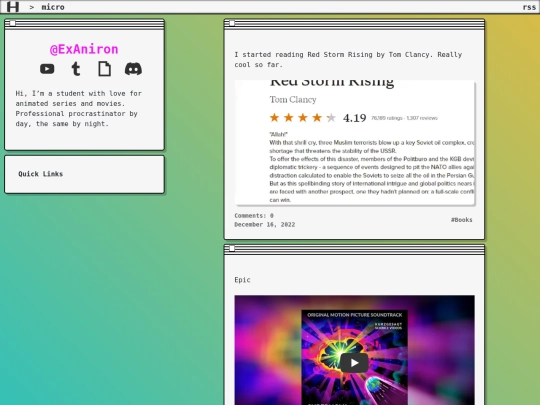The image size is (540, 405).
Task: Open the Discord icon link
Action: [133, 69]
